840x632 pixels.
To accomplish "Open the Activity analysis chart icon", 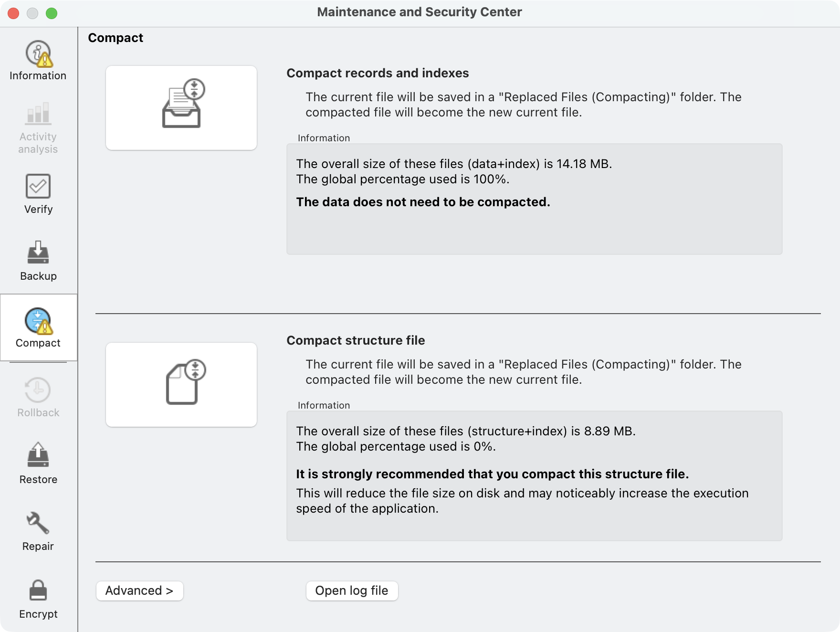I will [x=38, y=113].
